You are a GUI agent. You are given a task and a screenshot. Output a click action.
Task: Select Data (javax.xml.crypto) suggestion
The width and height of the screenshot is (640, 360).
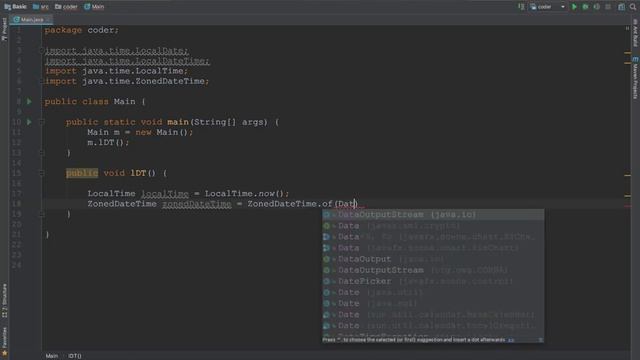pos(433,226)
